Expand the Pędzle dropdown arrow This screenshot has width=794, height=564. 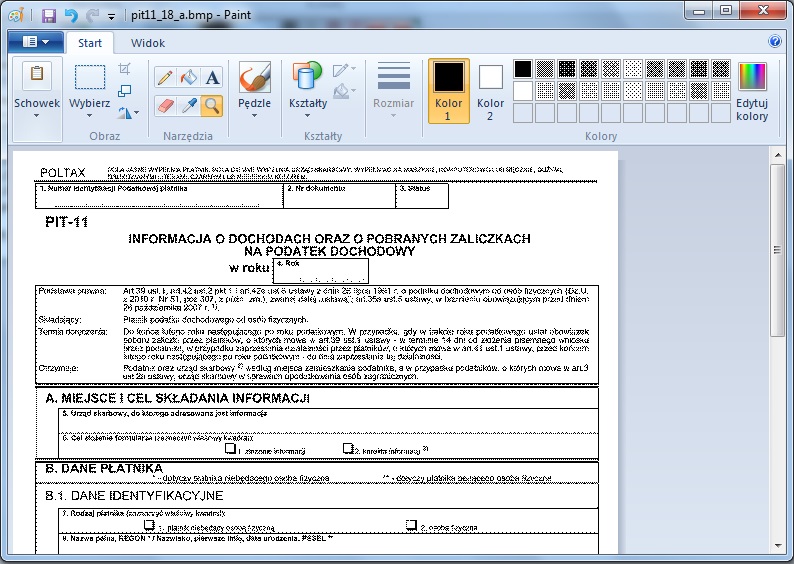pyautogui.click(x=254, y=116)
